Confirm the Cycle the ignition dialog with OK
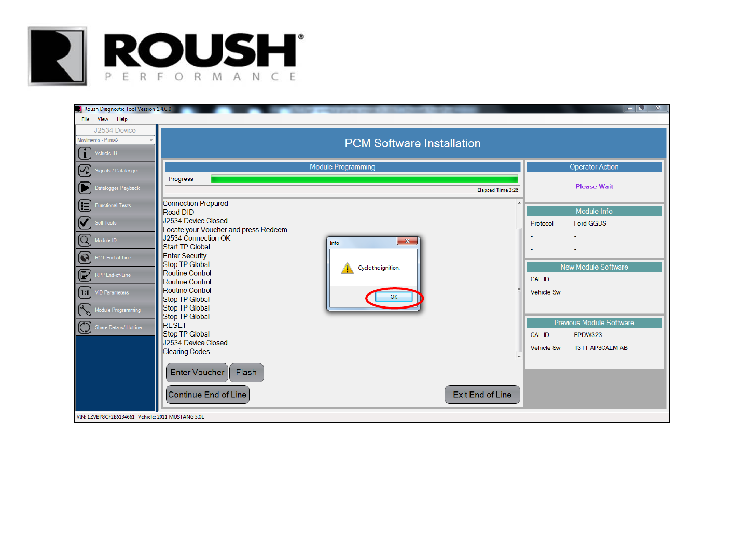Viewport: 747px width, 560px height. tap(394, 297)
